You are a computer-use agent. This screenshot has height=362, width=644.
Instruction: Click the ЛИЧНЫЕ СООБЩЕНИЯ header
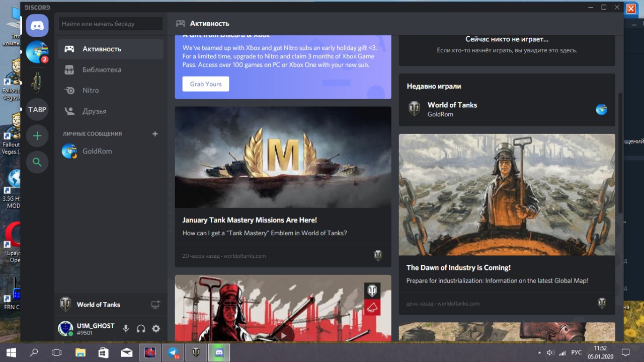coord(92,134)
